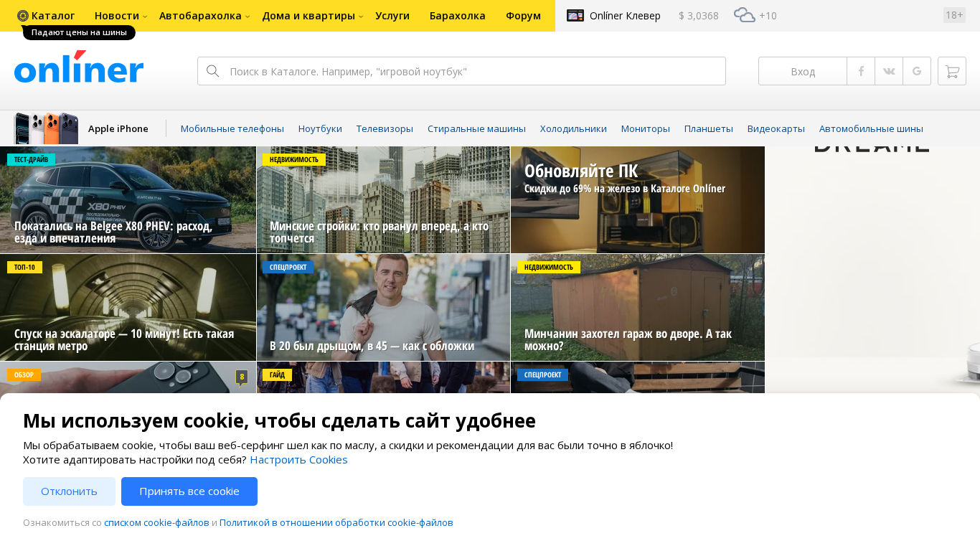Open Стиральные машины category

click(476, 128)
